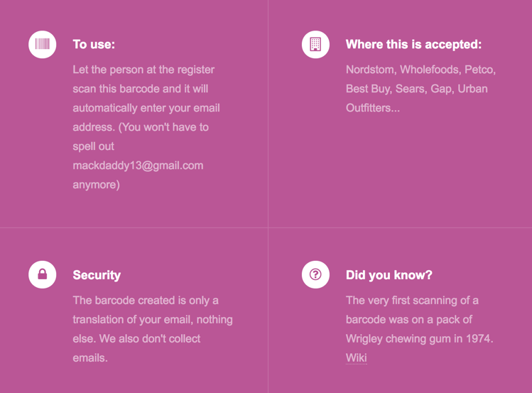532x393 pixels.
Task: Click the 'anymore)' text
Action: (97, 185)
